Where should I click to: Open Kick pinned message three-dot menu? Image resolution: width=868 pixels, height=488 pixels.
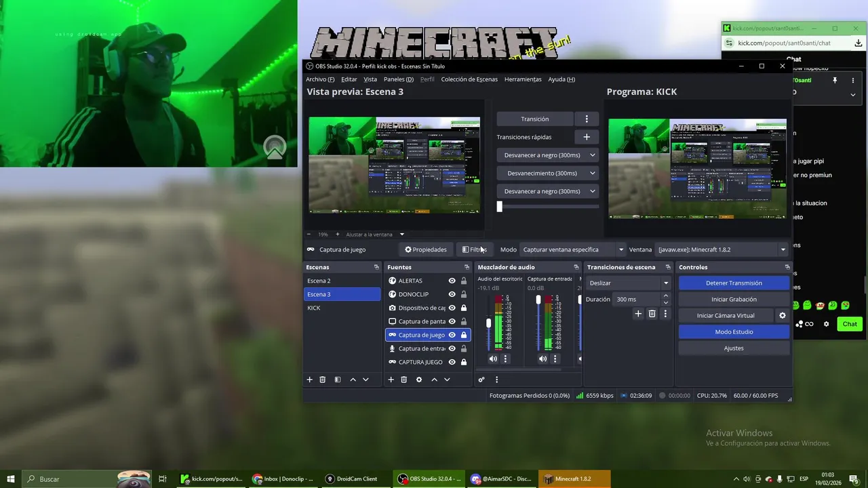[852, 80]
